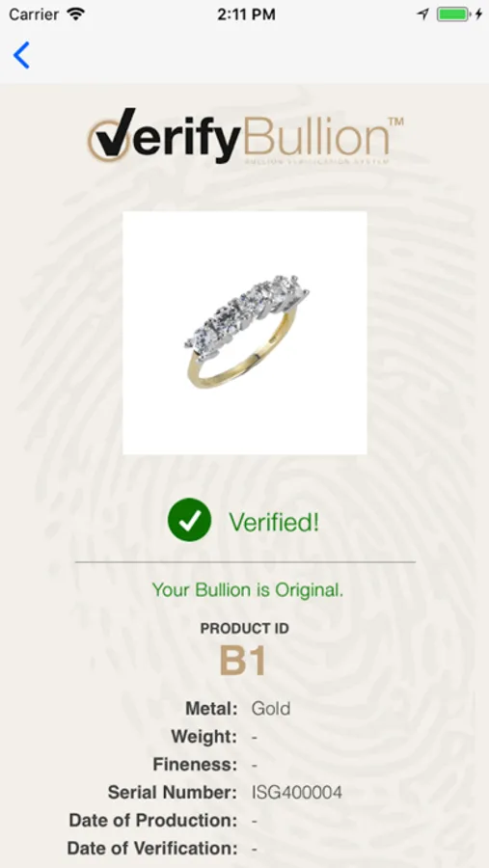
Task: Tap the B1 product ID value
Action: pos(243,661)
